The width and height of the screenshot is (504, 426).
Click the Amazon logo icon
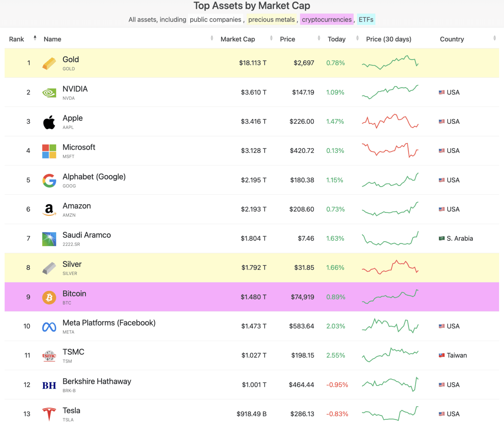click(49, 210)
